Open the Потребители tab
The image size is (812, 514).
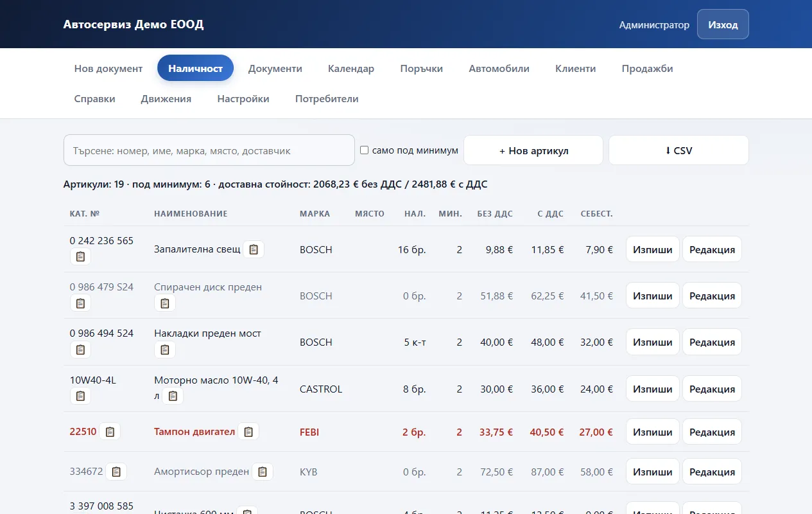click(x=327, y=99)
